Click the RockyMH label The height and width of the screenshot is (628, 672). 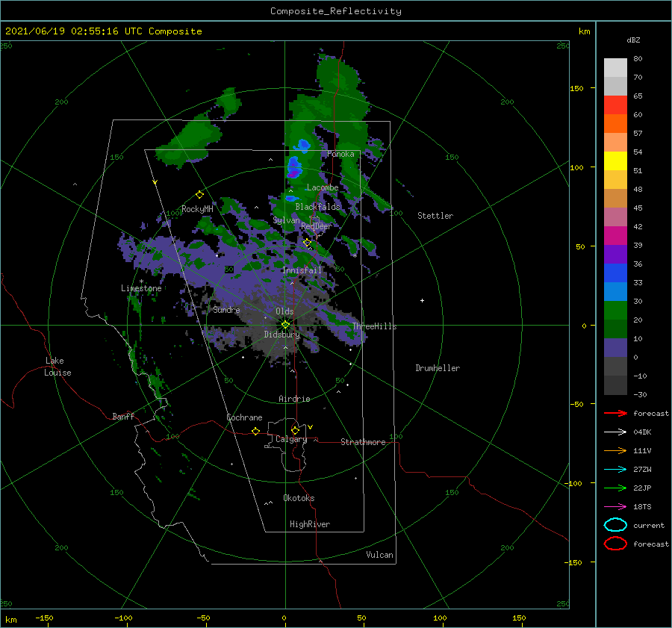click(x=197, y=209)
